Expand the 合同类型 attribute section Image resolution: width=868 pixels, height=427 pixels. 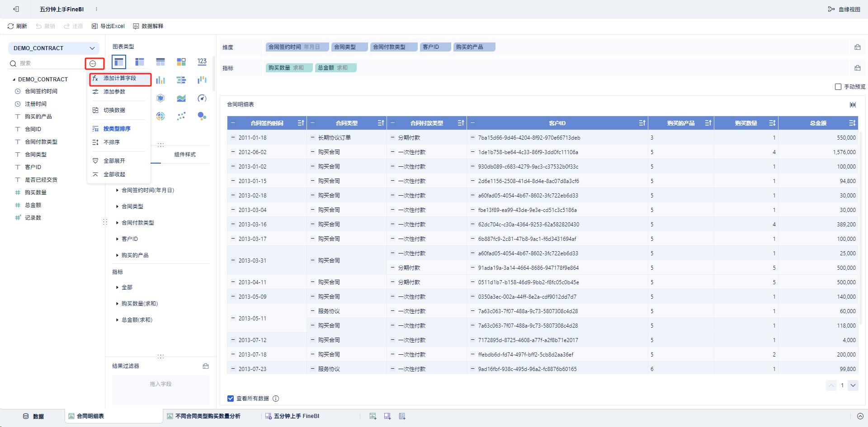118,206
